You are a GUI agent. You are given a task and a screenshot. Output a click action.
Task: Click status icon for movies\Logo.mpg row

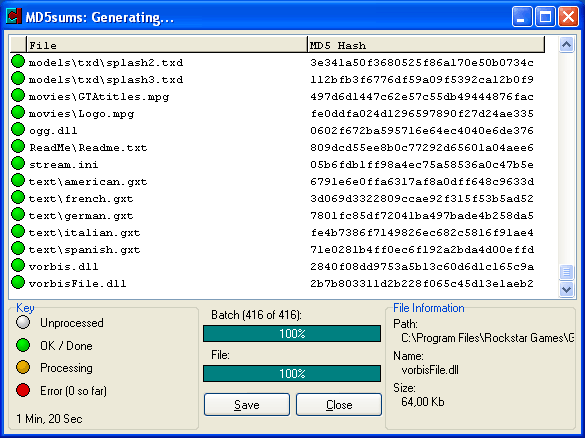(18, 112)
